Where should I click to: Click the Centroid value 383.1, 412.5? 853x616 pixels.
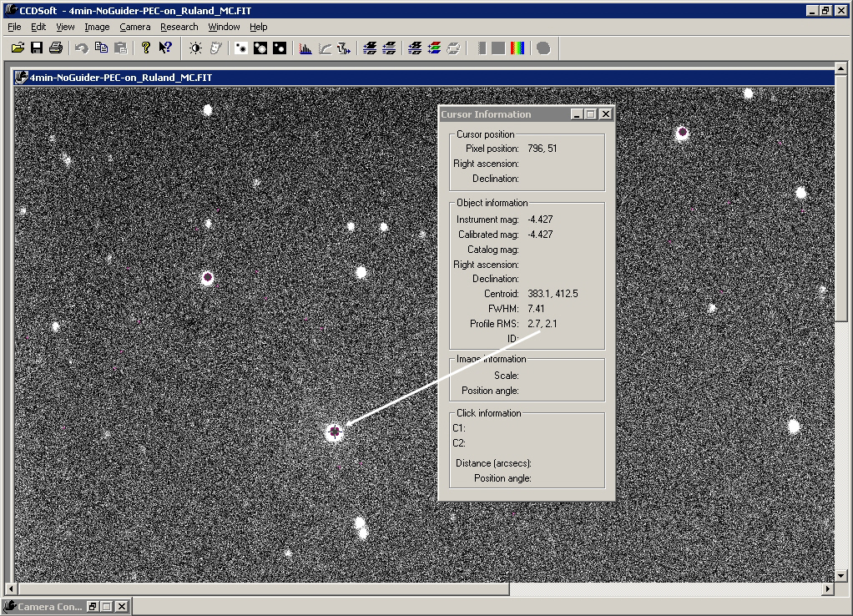[x=553, y=293]
